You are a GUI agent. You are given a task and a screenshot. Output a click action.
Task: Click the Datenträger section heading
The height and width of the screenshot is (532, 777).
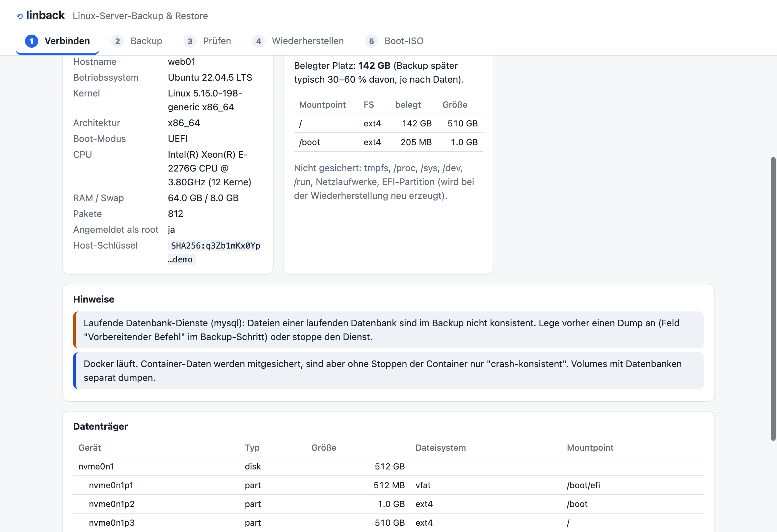click(100, 426)
